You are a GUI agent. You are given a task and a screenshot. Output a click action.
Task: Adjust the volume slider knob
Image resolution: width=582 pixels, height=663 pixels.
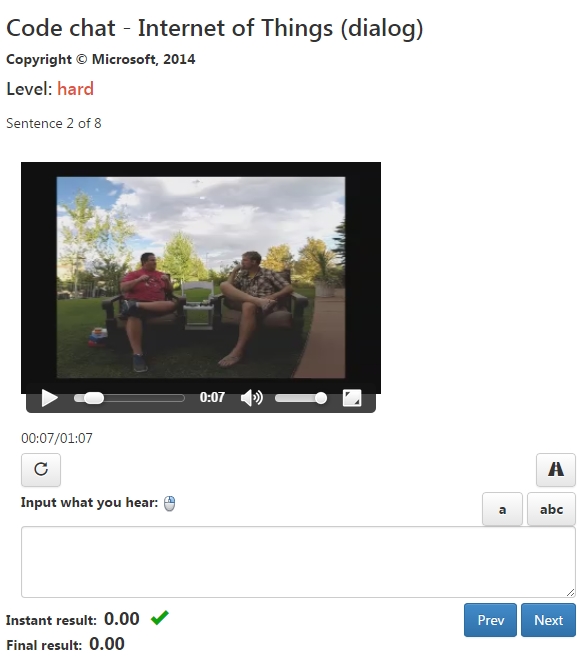point(321,398)
